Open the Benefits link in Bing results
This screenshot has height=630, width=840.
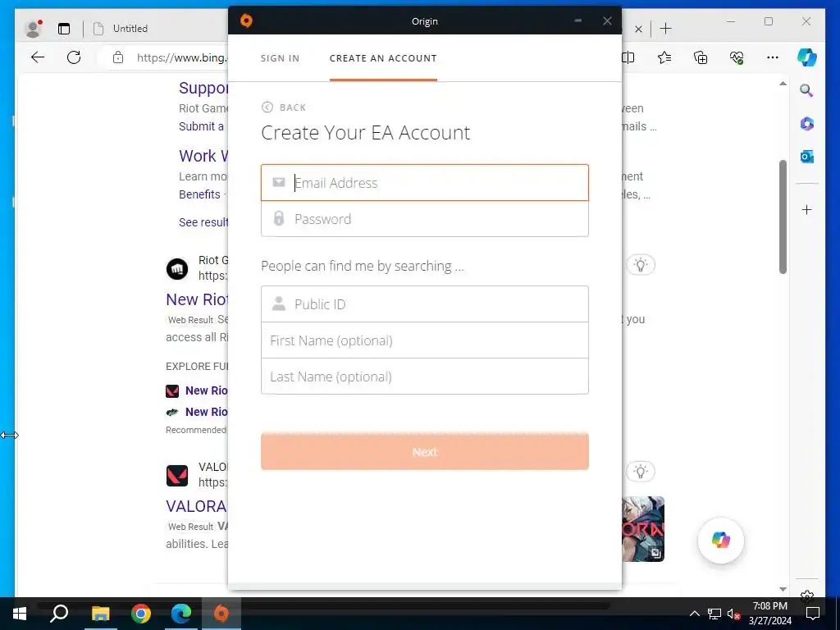click(x=199, y=194)
